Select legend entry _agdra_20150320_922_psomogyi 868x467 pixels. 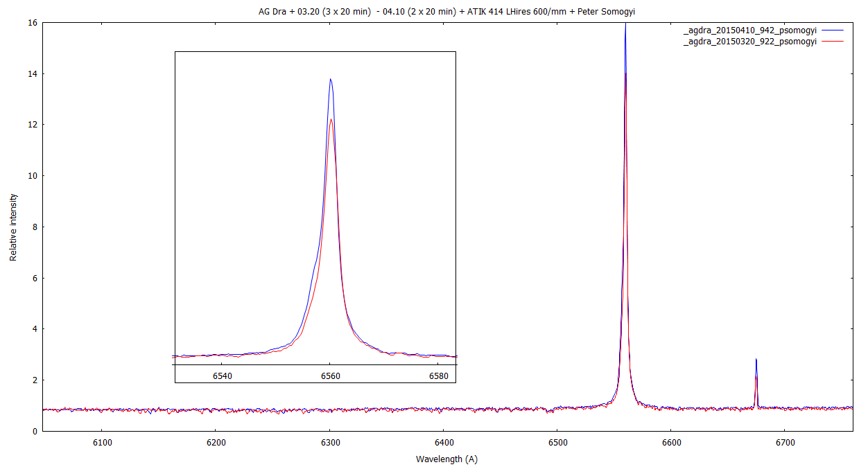point(749,42)
